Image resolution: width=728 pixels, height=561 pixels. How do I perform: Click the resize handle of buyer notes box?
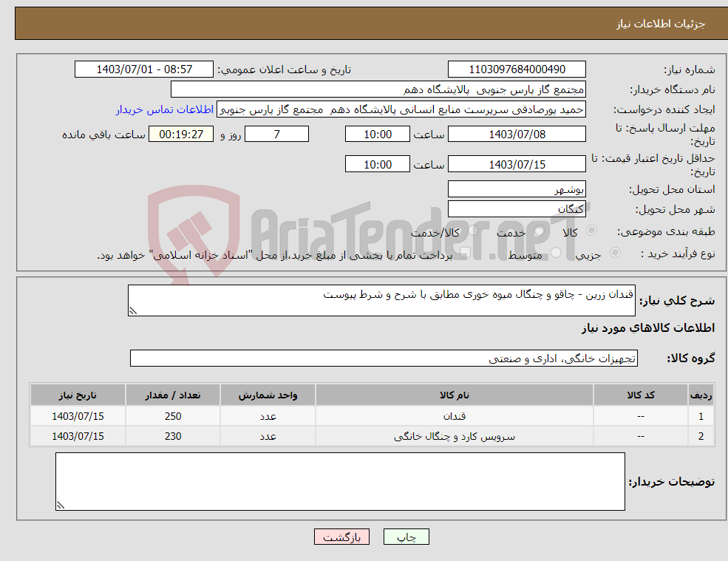pos(61,506)
